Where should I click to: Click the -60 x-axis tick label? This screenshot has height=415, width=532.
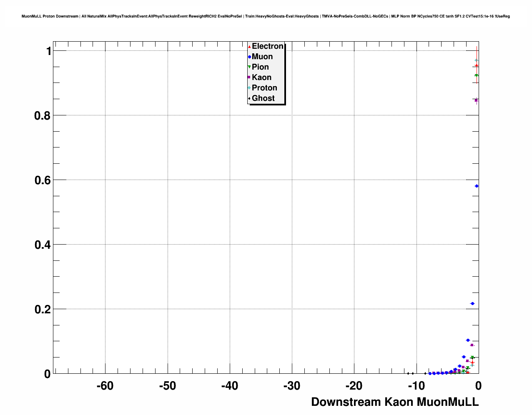coord(105,386)
